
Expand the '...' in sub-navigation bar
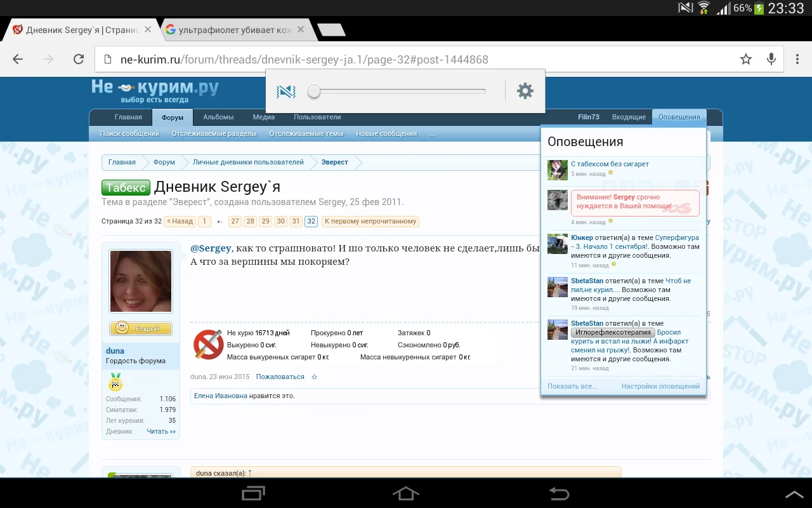432,133
